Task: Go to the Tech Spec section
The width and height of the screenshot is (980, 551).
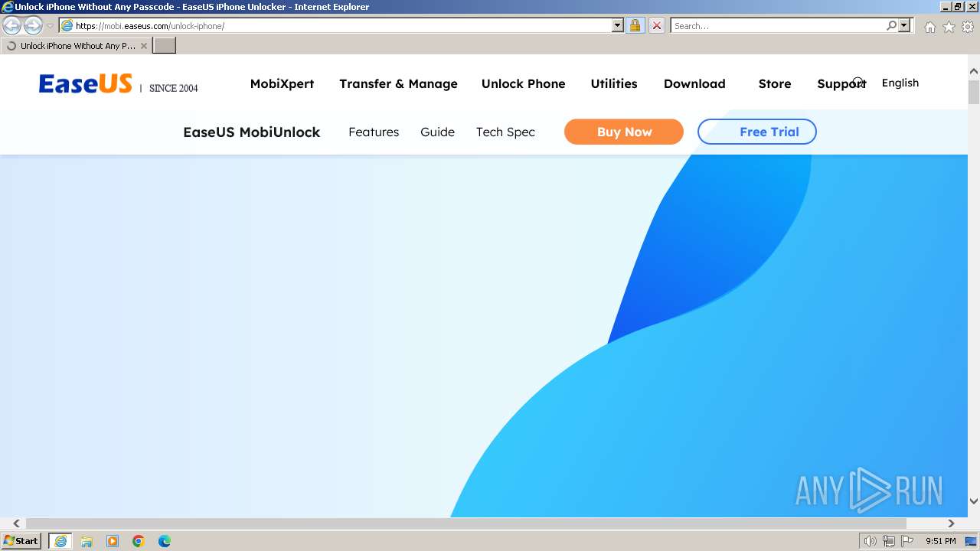Action: 505,132
